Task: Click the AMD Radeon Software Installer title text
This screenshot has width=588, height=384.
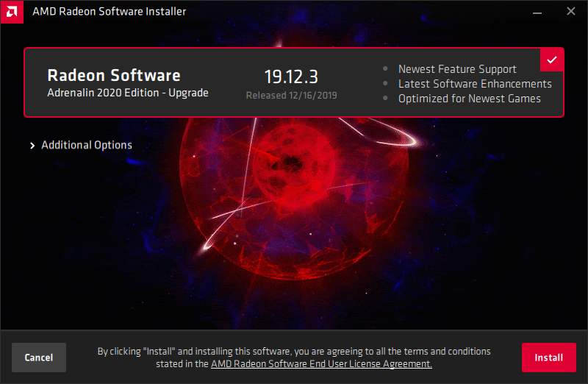Action: tap(109, 12)
